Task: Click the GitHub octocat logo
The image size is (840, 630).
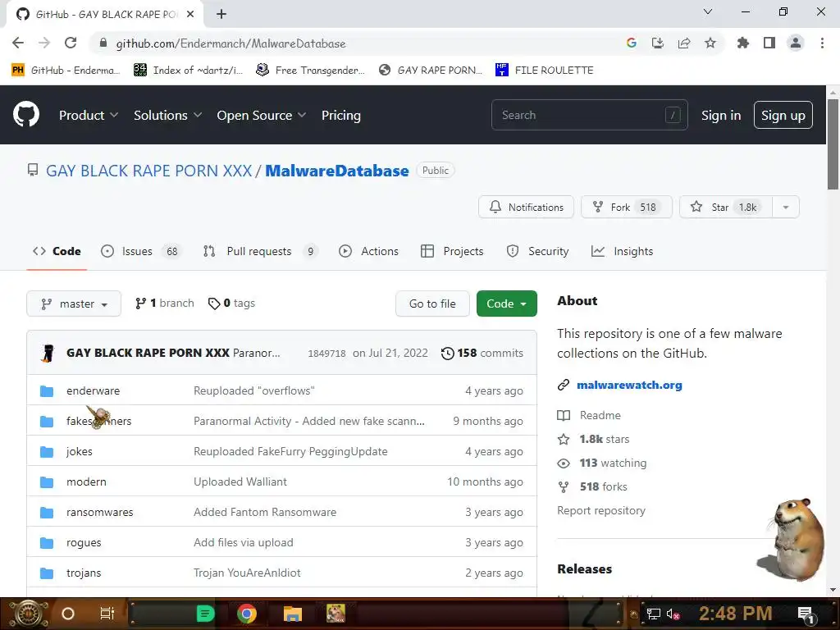Action: tap(25, 115)
